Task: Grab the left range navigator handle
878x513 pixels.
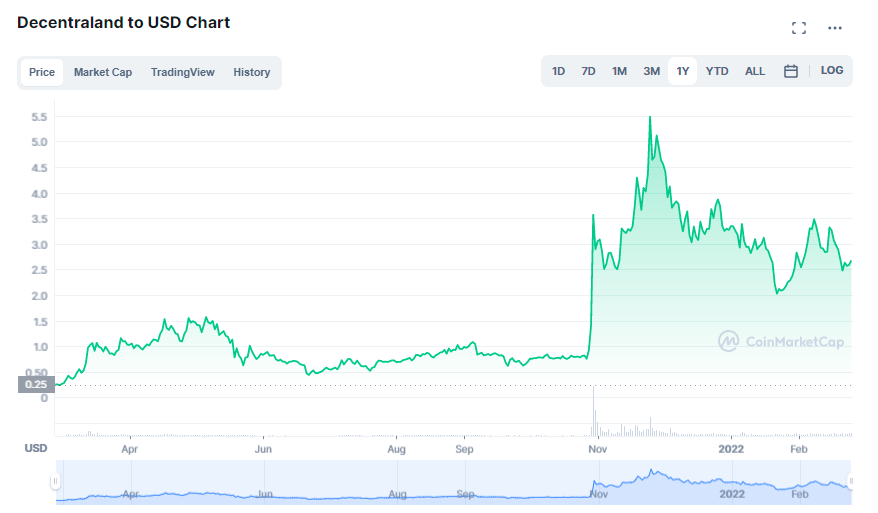Action: [x=55, y=481]
